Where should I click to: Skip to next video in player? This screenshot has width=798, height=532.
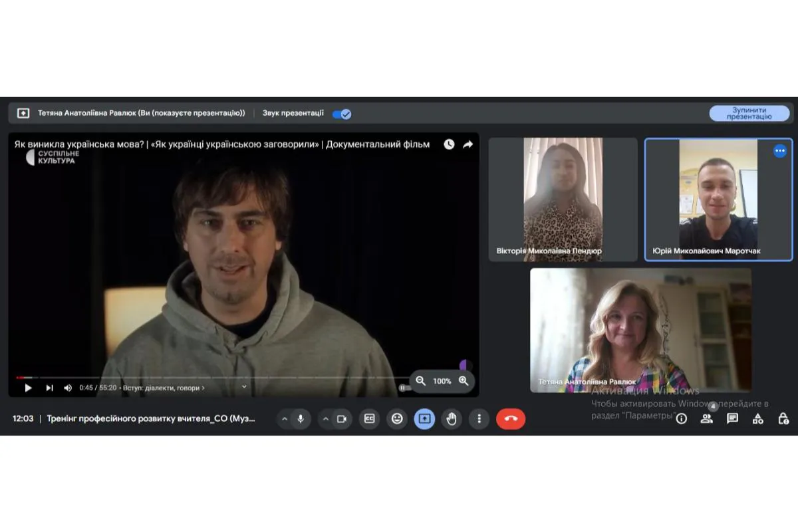49,388
